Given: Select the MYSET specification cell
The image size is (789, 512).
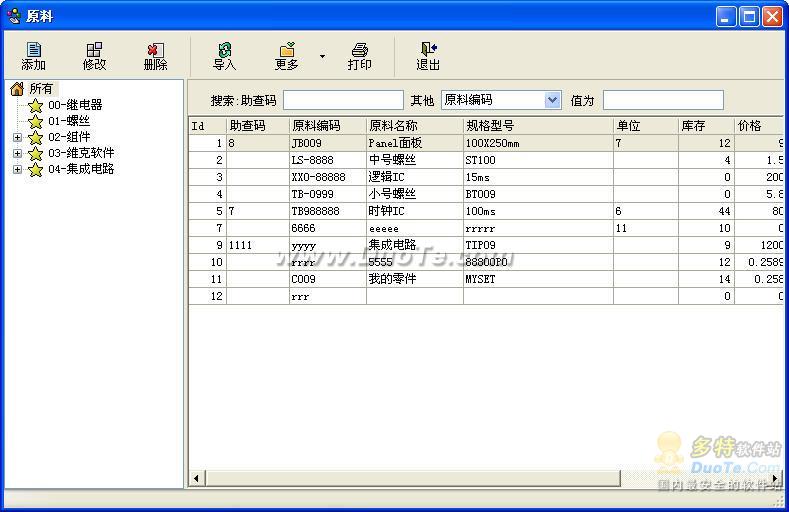Looking at the screenshot, I should 538,279.
